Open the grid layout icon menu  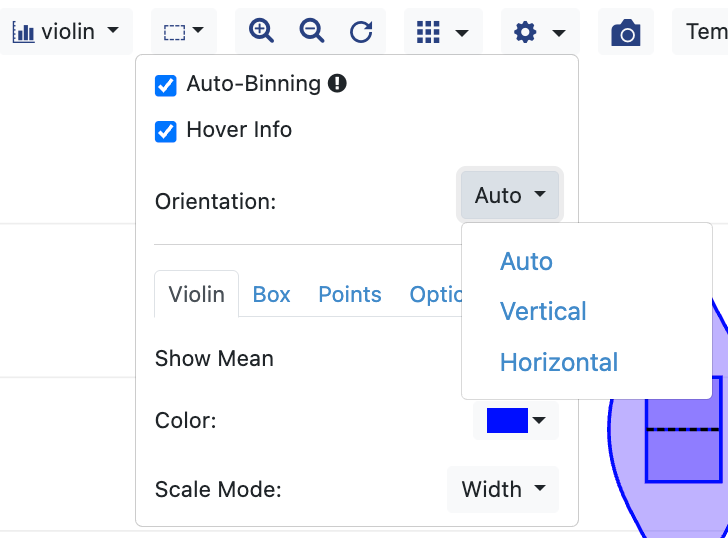tap(443, 32)
